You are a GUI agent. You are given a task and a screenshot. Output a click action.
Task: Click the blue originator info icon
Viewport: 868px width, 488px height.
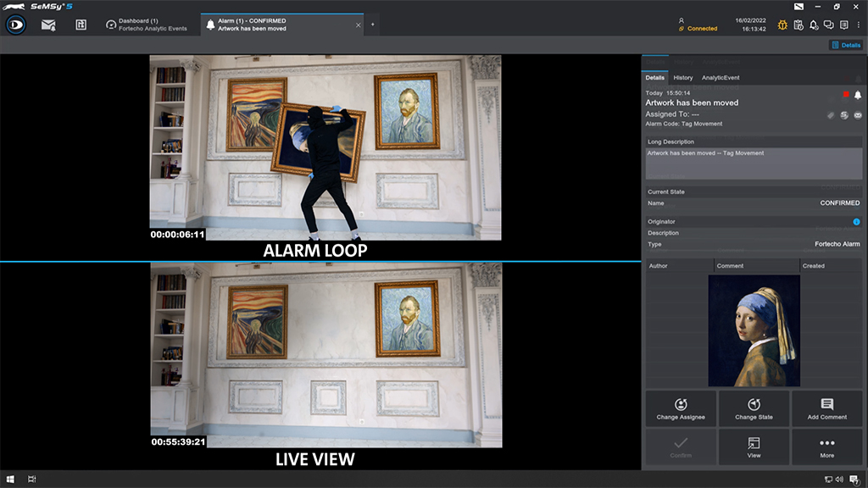[x=856, y=222]
